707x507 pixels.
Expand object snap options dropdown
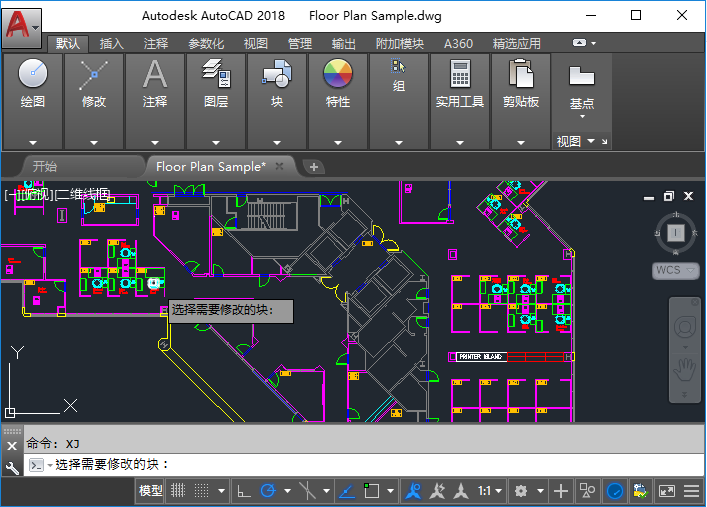click(x=390, y=491)
